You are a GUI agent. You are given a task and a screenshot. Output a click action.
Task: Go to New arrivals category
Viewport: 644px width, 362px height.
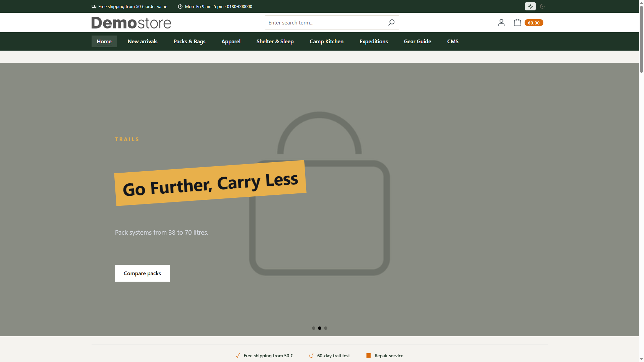pyautogui.click(x=143, y=42)
